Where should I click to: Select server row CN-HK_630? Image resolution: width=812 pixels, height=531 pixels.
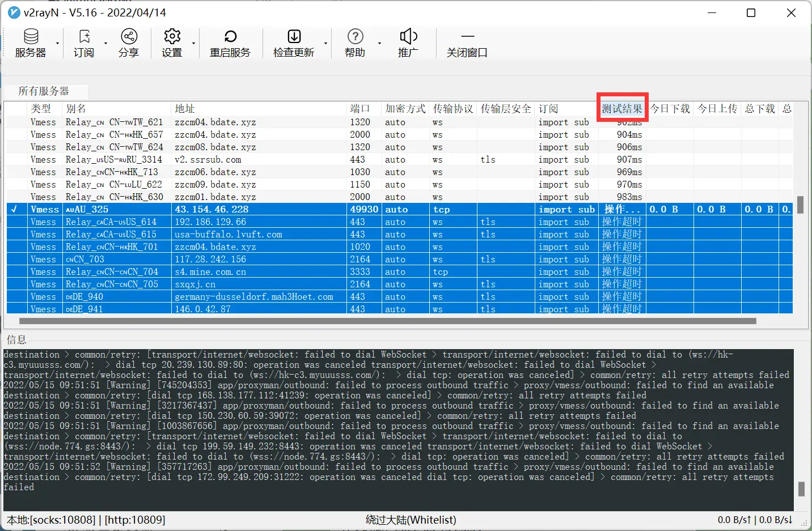click(399, 197)
